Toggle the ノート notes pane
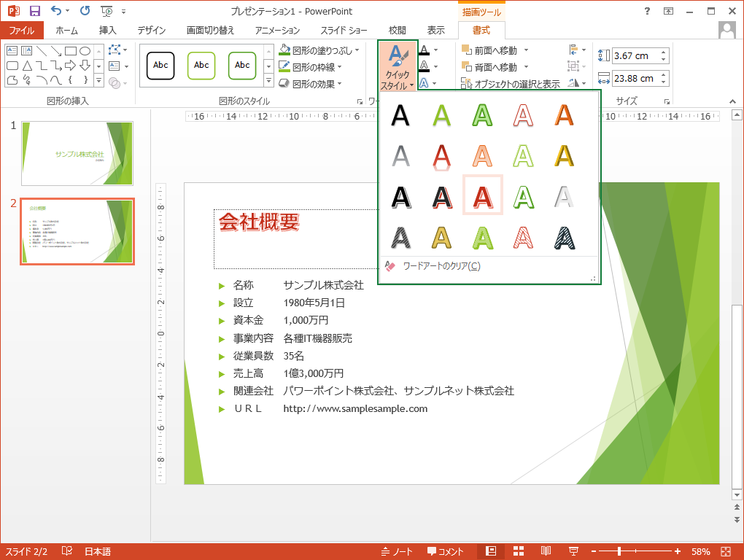Screen dimensions: 744x560 [x=398, y=551]
